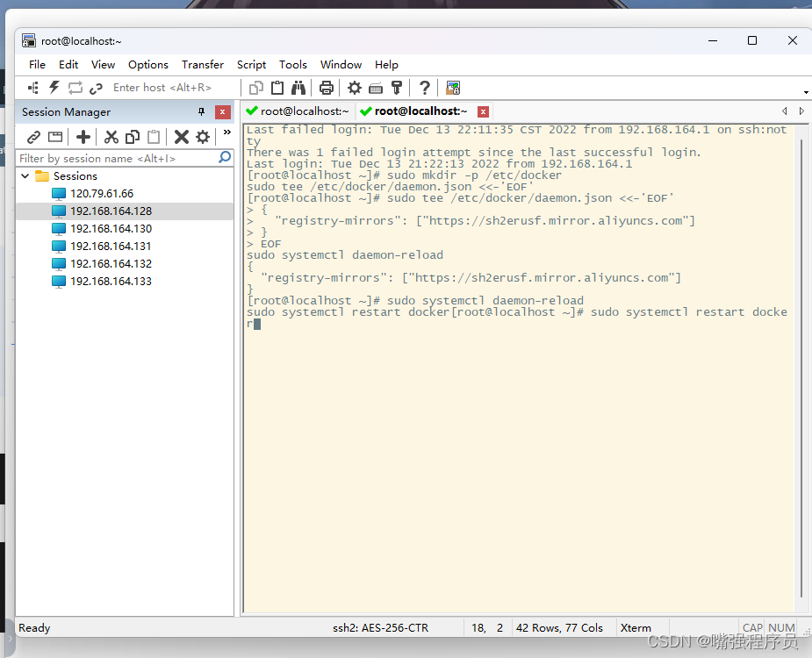The width and height of the screenshot is (812, 658).
Task: Open toolbar options dropdown arrow at right
Action: coord(805,92)
